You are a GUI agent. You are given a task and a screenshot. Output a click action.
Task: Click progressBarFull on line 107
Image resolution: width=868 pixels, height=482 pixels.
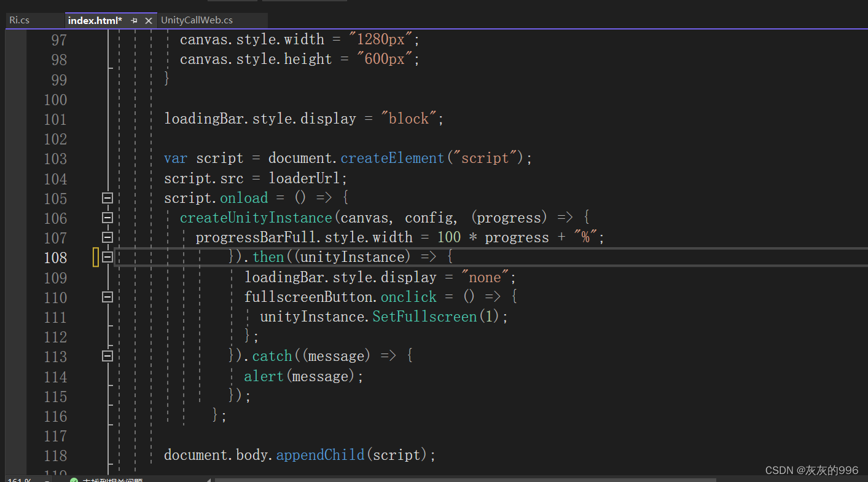point(256,237)
